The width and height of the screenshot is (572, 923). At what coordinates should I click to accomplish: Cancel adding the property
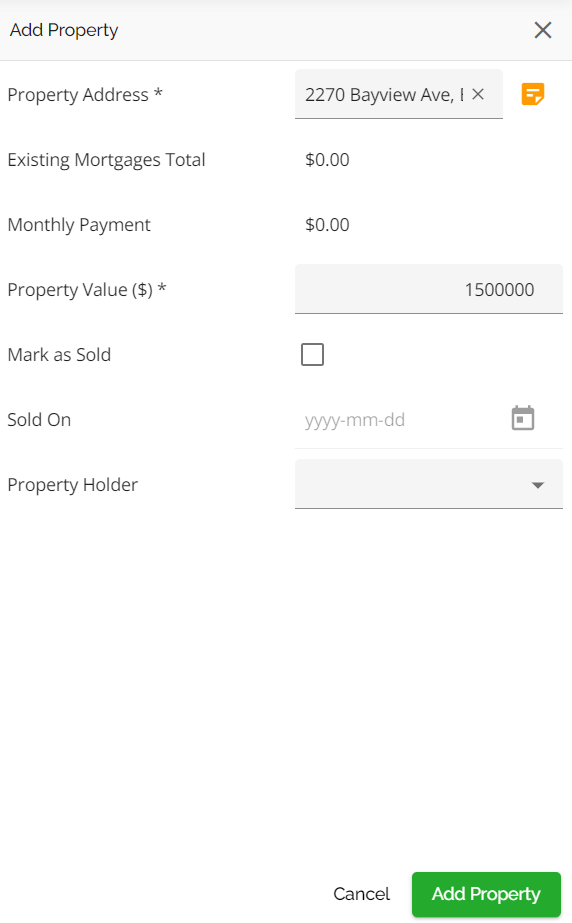click(361, 894)
